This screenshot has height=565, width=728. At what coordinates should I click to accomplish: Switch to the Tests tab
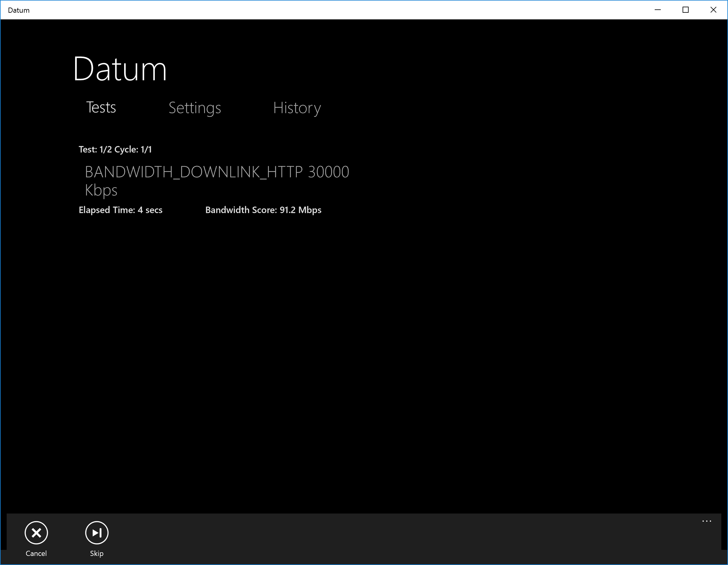[x=101, y=108]
